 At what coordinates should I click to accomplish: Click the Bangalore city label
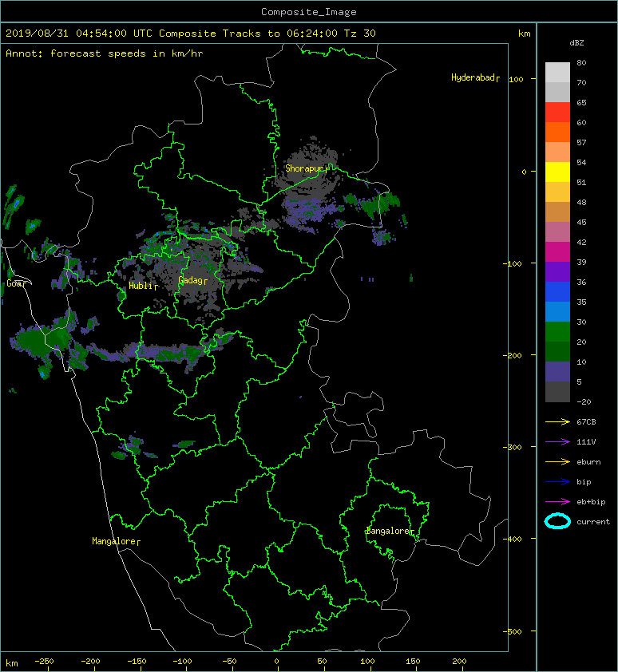tap(390, 531)
